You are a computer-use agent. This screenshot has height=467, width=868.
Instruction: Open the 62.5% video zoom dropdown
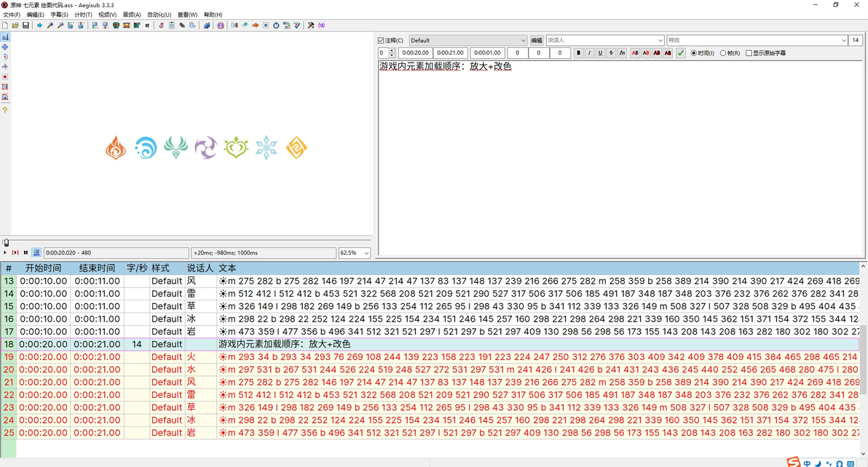[355, 252]
